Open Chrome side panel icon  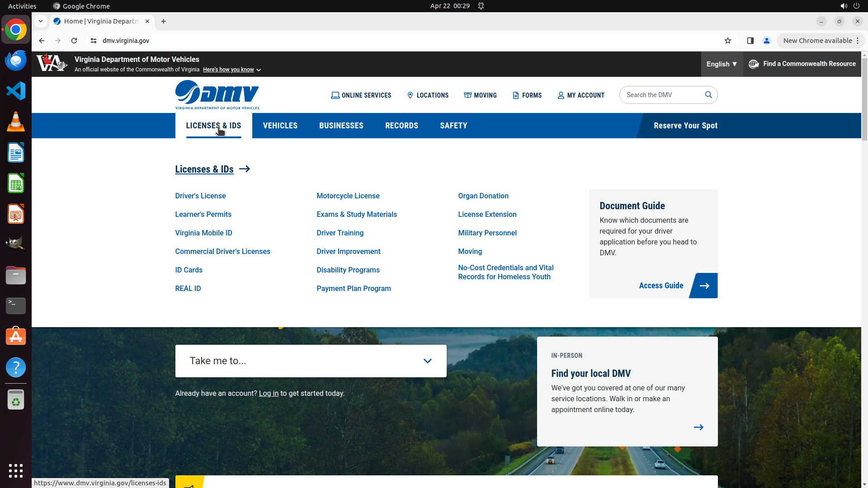[x=750, y=41]
